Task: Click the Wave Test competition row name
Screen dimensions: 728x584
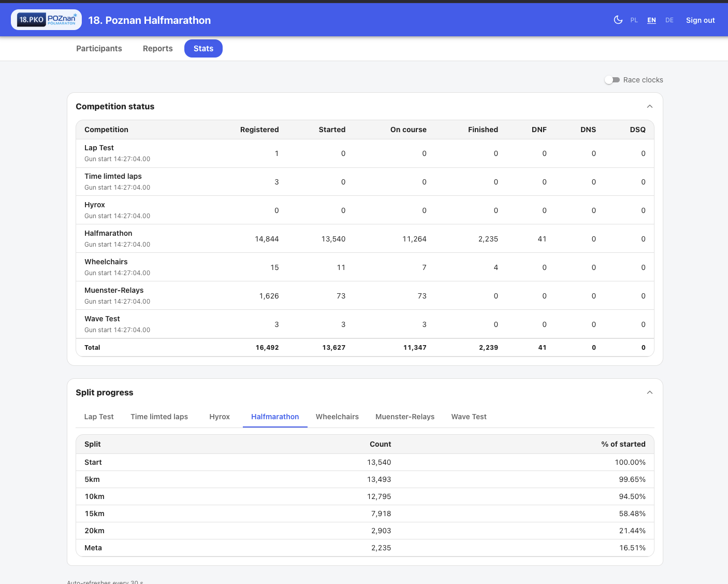Action: 102,319
